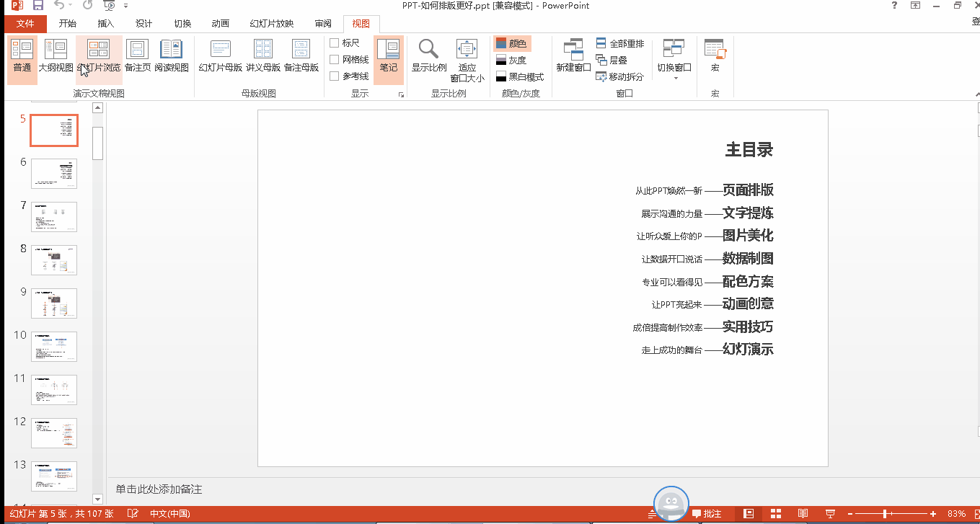Open the Macros (宏) dropdown
This screenshot has height=524, width=980.
tap(715, 57)
